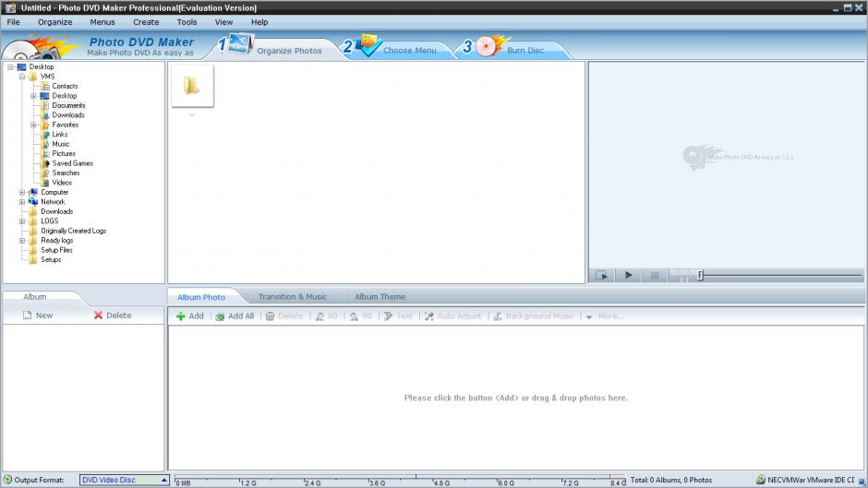This screenshot has height=488, width=868.
Task: Switch to the Album Theme tab
Action: coord(380,297)
